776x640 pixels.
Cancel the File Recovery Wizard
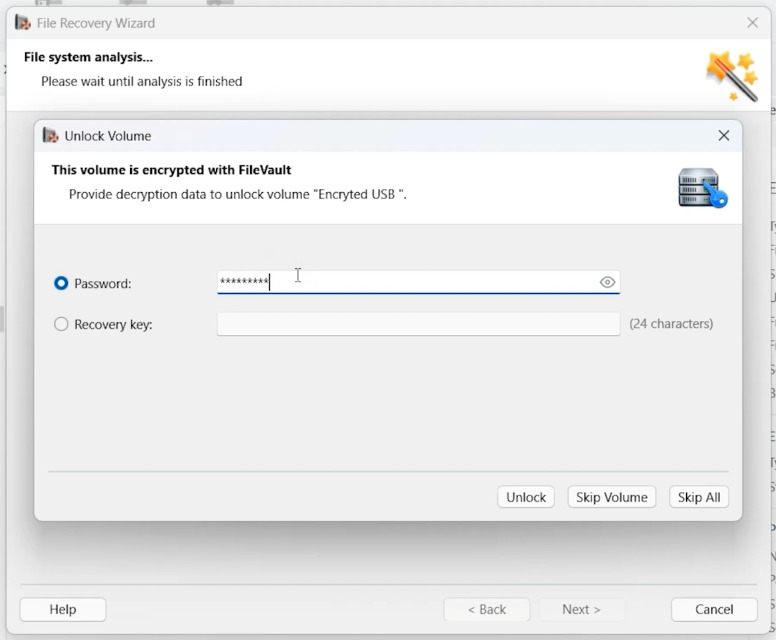tap(714, 609)
